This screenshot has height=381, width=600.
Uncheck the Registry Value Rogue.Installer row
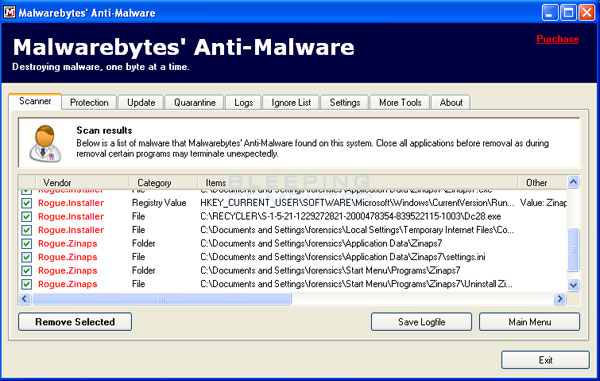coord(26,203)
